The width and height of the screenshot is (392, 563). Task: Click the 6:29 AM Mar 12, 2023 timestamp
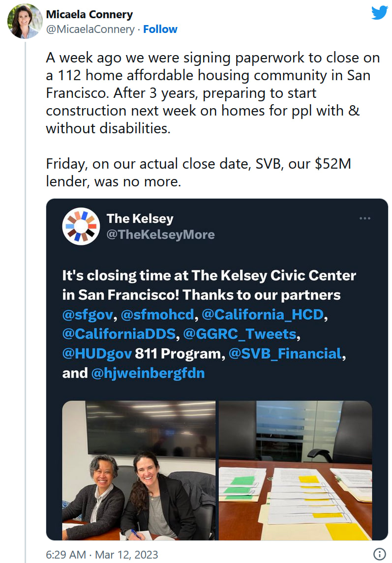(102, 555)
